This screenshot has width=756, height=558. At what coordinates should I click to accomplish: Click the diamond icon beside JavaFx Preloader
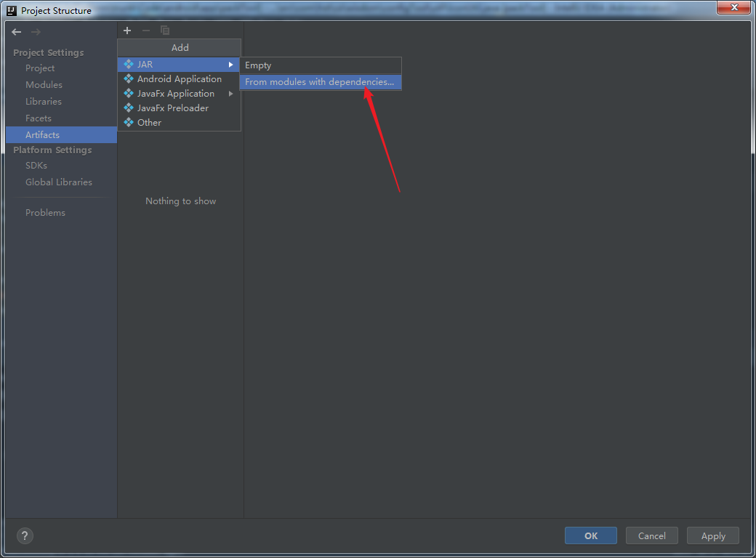(x=129, y=108)
